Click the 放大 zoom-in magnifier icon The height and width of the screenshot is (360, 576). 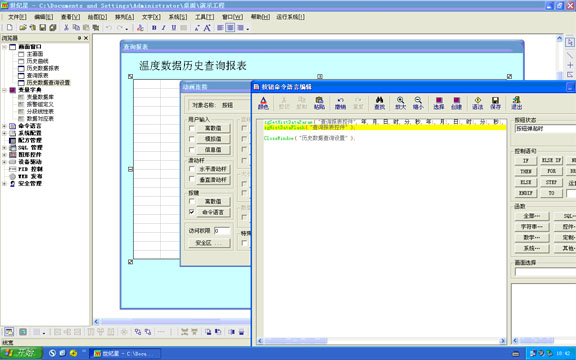click(x=400, y=103)
